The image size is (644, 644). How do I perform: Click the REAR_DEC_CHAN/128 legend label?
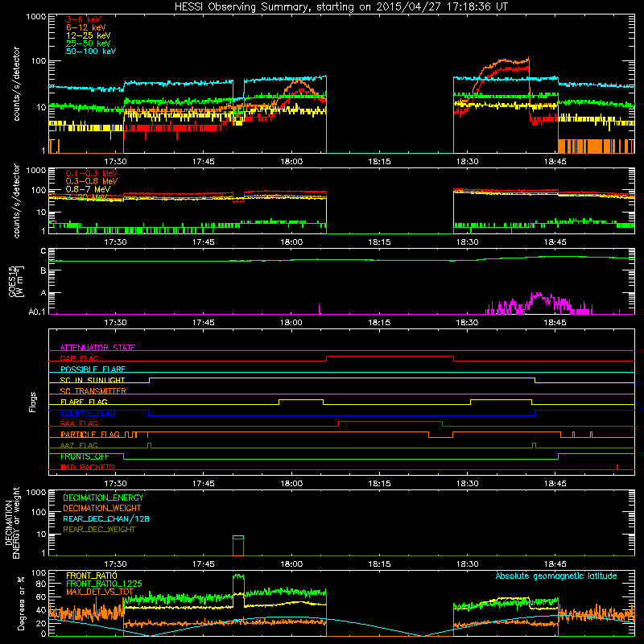click(x=106, y=518)
